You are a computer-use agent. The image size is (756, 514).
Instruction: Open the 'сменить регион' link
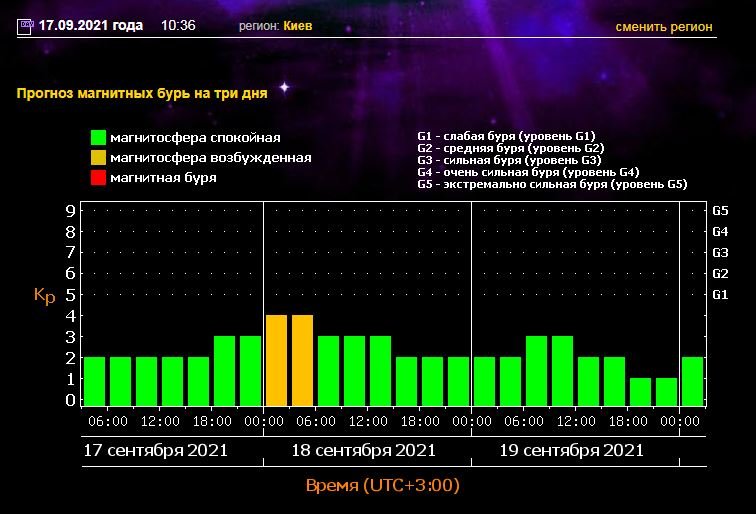pos(664,27)
